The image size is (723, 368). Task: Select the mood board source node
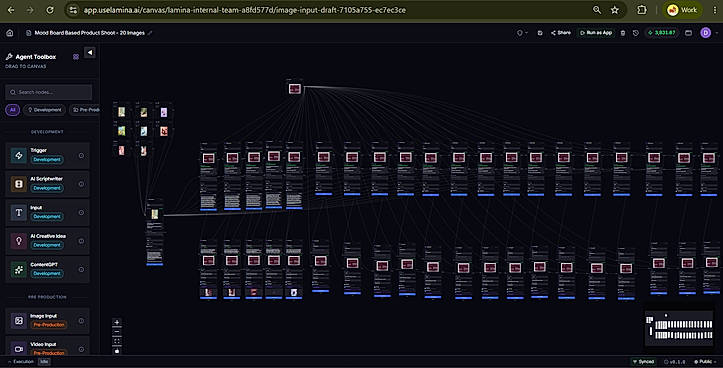(x=154, y=232)
